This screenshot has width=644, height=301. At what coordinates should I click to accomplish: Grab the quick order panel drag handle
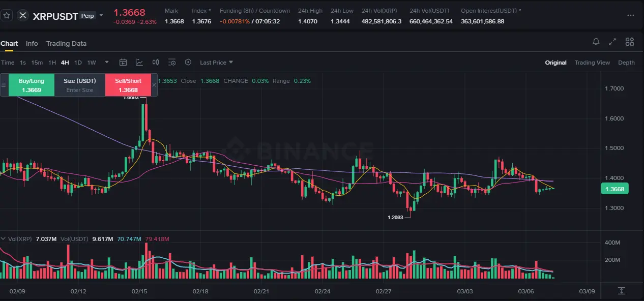(x=4, y=85)
